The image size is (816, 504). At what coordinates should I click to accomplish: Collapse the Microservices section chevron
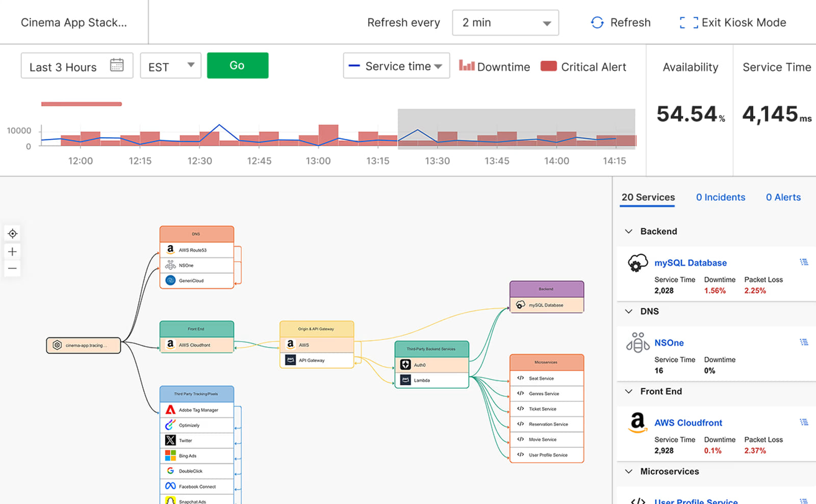pyautogui.click(x=629, y=471)
